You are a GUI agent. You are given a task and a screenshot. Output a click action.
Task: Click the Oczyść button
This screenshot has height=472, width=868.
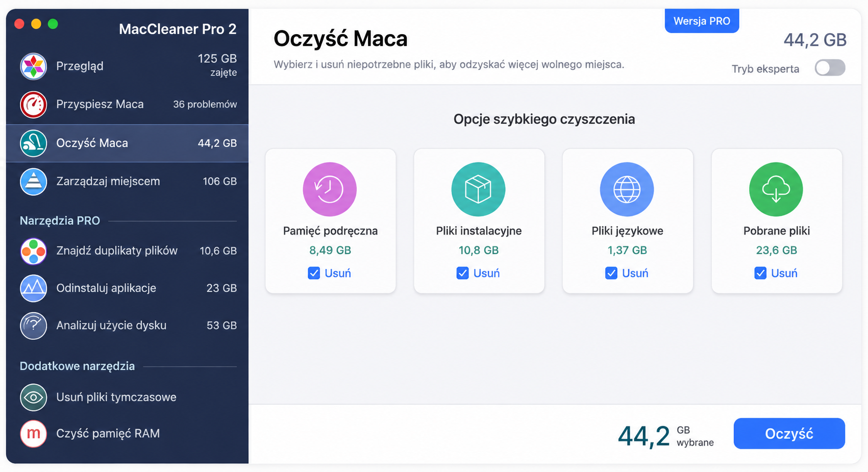pos(789,434)
